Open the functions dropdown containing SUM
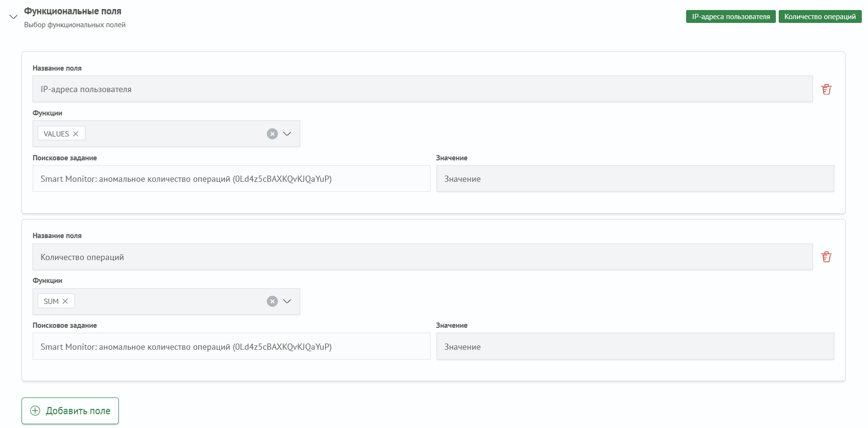 pos(287,302)
